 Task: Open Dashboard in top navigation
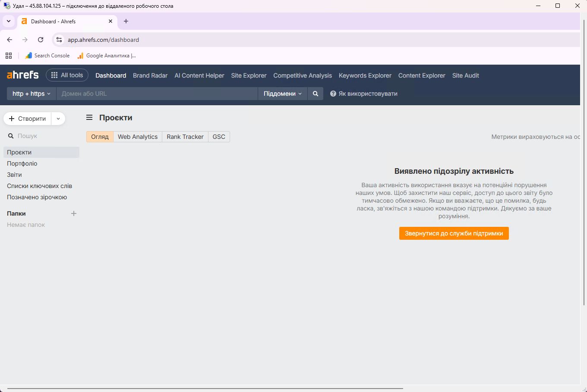111,75
